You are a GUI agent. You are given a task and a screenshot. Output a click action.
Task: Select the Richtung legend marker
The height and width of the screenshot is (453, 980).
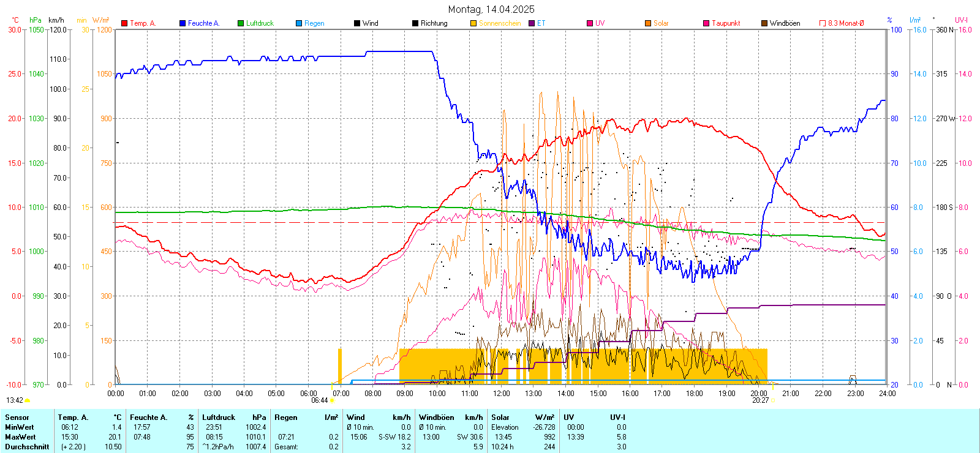[x=415, y=23]
